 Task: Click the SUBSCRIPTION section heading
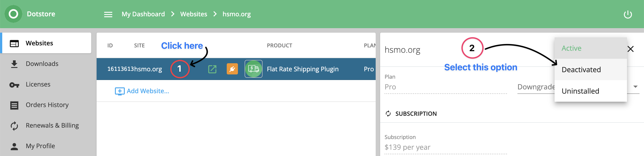coord(416,114)
